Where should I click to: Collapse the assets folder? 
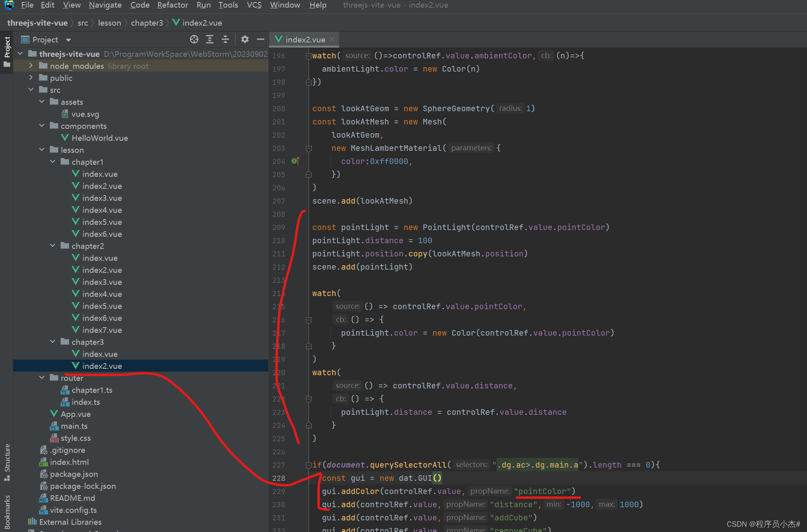(x=42, y=102)
